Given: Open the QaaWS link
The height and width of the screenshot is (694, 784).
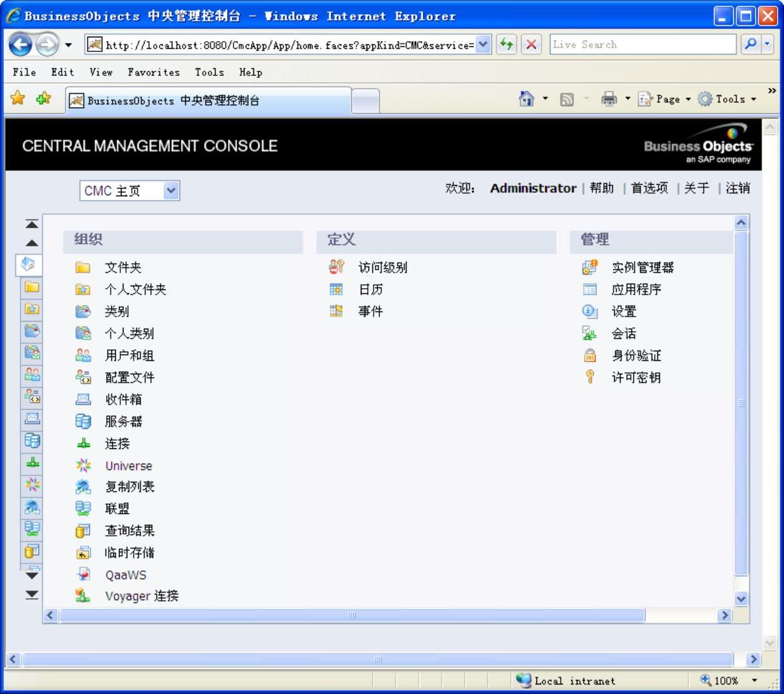Looking at the screenshot, I should (x=126, y=575).
